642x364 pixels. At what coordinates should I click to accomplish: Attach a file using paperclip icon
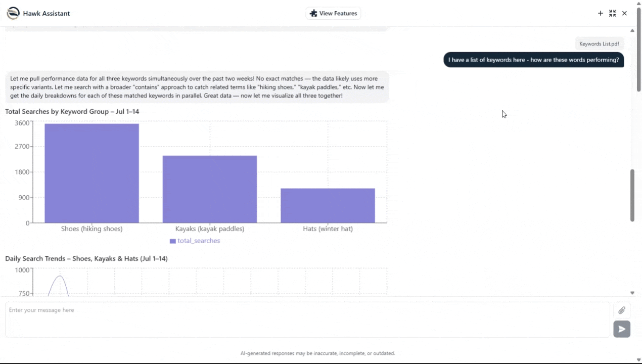click(622, 310)
